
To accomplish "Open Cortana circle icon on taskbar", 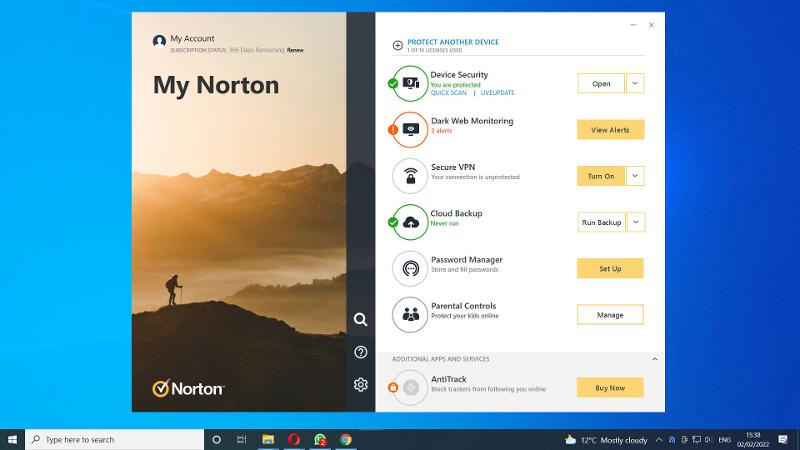I will (x=216, y=439).
